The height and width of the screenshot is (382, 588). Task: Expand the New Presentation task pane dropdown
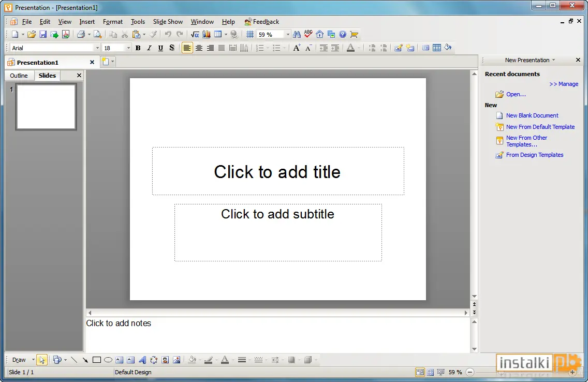pos(553,60)
